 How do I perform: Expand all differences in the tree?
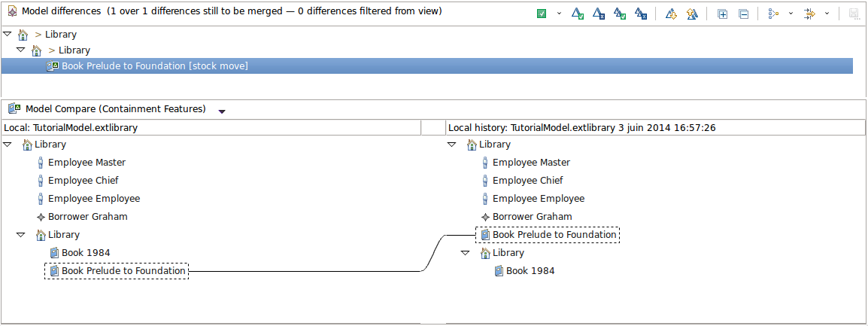click(x=722, y=14)
